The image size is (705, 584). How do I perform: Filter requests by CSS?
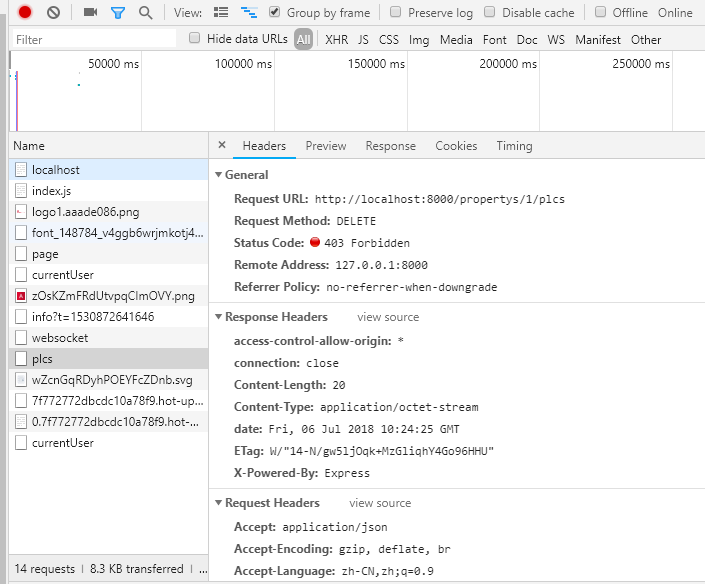pos(389,40)
